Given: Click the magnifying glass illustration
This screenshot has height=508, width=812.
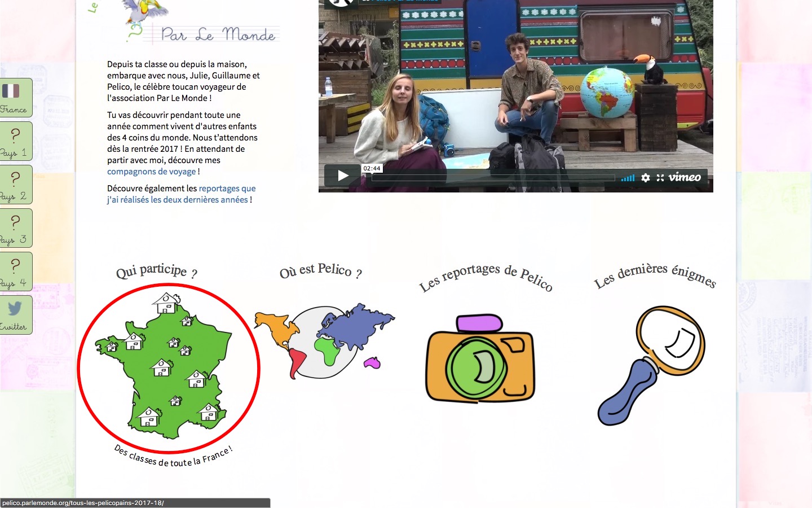Looking at the screenshot, I should [x=651, y=365].
